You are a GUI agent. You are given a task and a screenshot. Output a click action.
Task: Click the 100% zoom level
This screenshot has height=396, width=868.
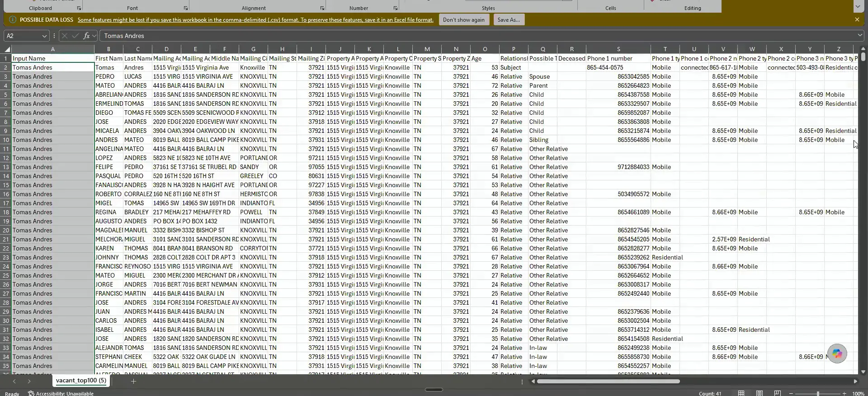pyautogui.click(x=858, y=393)
